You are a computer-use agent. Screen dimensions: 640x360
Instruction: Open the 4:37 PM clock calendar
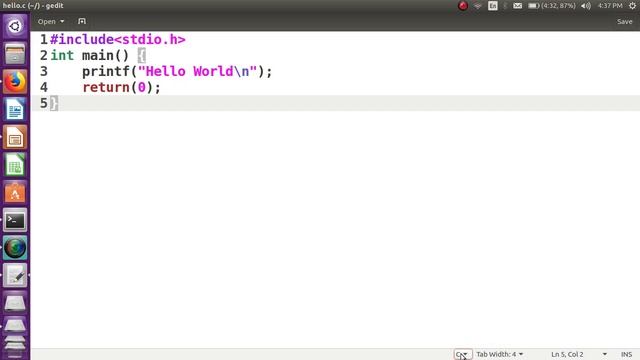(x=610, y=6)
